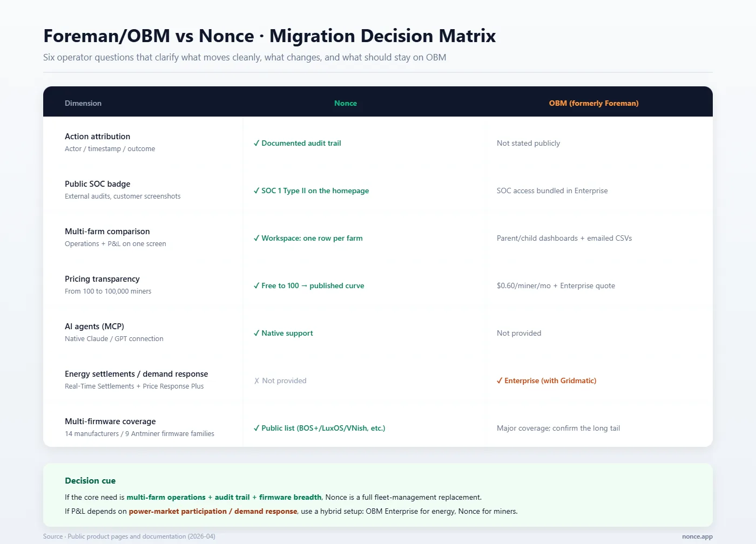Click 'SOC access bundled in Enterprise' cell
Image resolution: width=756 pixels, height=544 pixels.
(552, 191)
